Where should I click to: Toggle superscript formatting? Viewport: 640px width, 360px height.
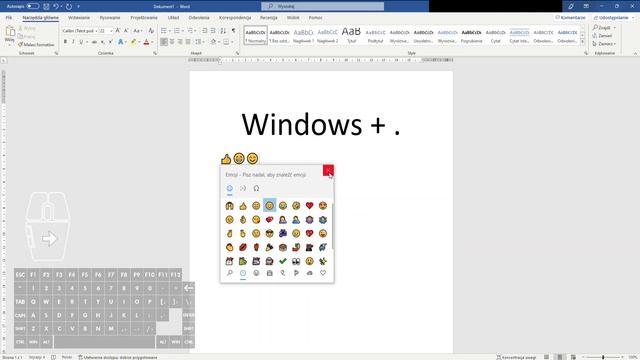(x=111, y=42)
